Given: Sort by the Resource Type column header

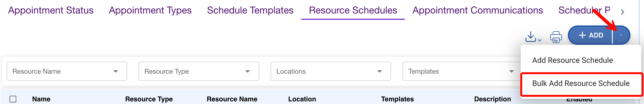Looking at the screenshot, I should (149, 99).
